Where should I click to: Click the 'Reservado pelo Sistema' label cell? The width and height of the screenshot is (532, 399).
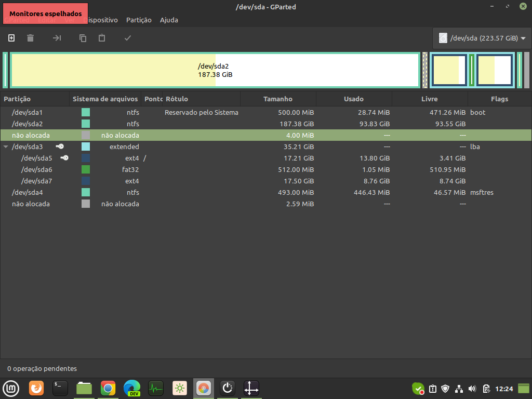202,112
